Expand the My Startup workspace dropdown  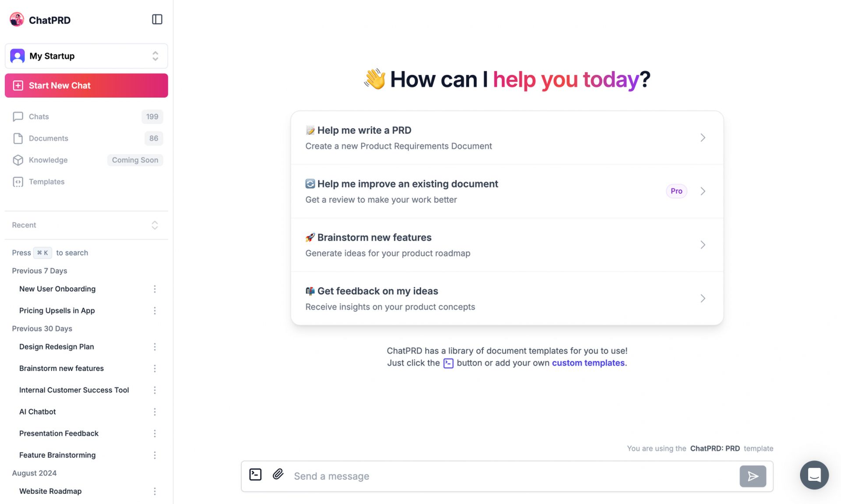tap(155, 55)
